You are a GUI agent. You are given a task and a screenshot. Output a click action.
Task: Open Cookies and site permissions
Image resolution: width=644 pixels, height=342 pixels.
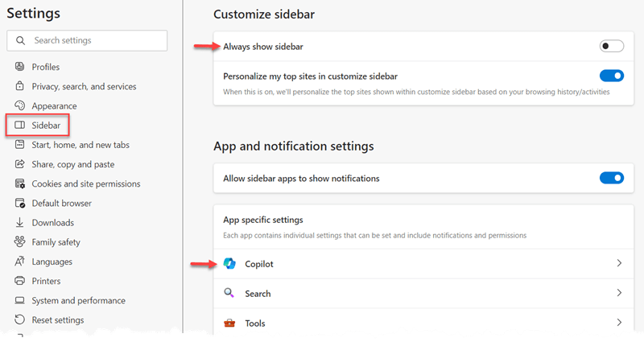[85, 183]
